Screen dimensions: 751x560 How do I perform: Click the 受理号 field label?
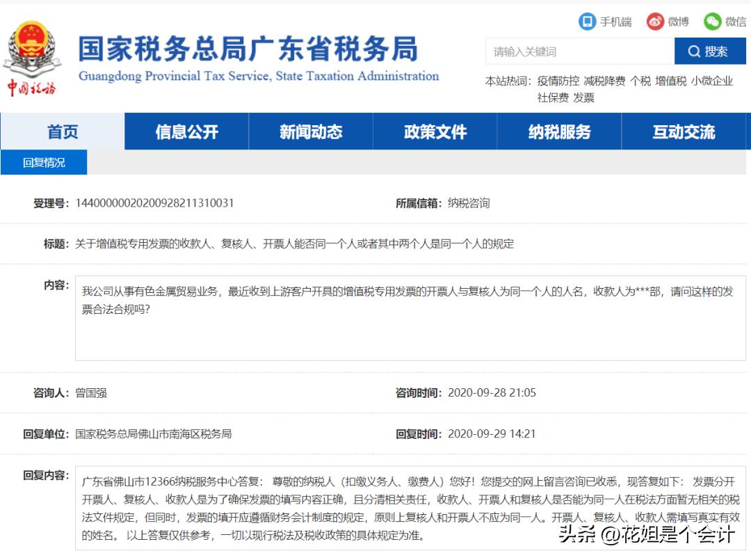point(51,203)
